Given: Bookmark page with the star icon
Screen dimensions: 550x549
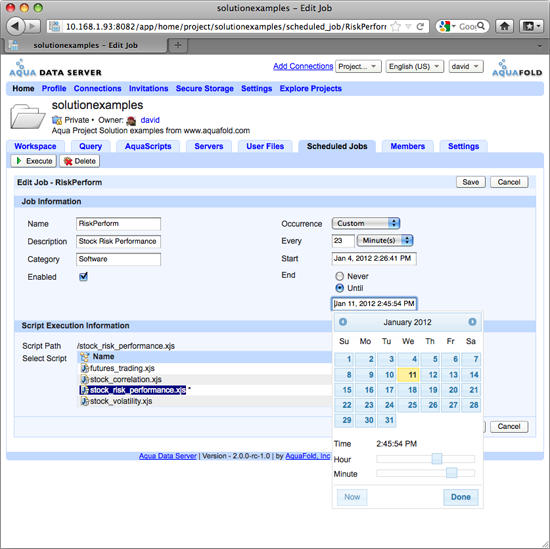Looking at the screenshot, I should click(396, 26).
